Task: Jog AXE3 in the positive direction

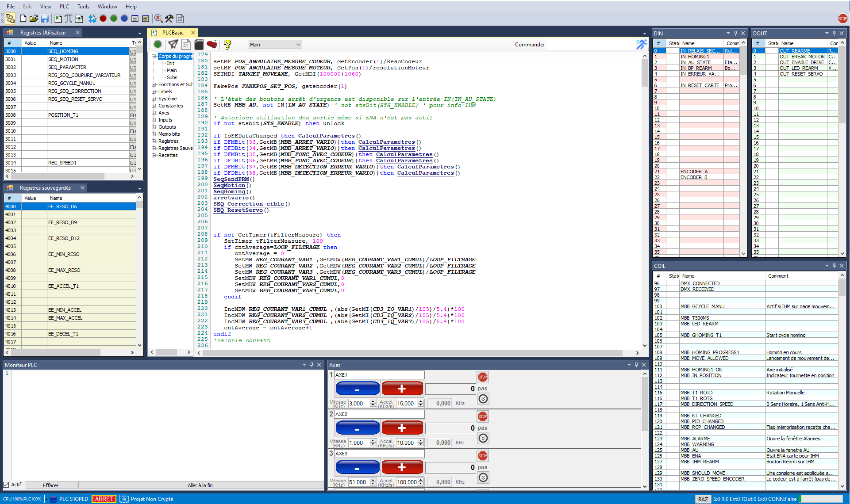Action: tap(402, 467)
